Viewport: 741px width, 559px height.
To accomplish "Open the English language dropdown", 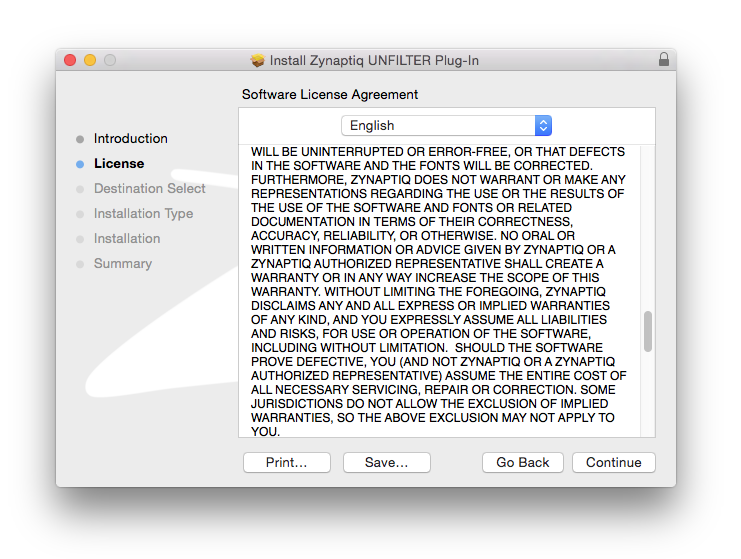I will (x=446, y=126).
